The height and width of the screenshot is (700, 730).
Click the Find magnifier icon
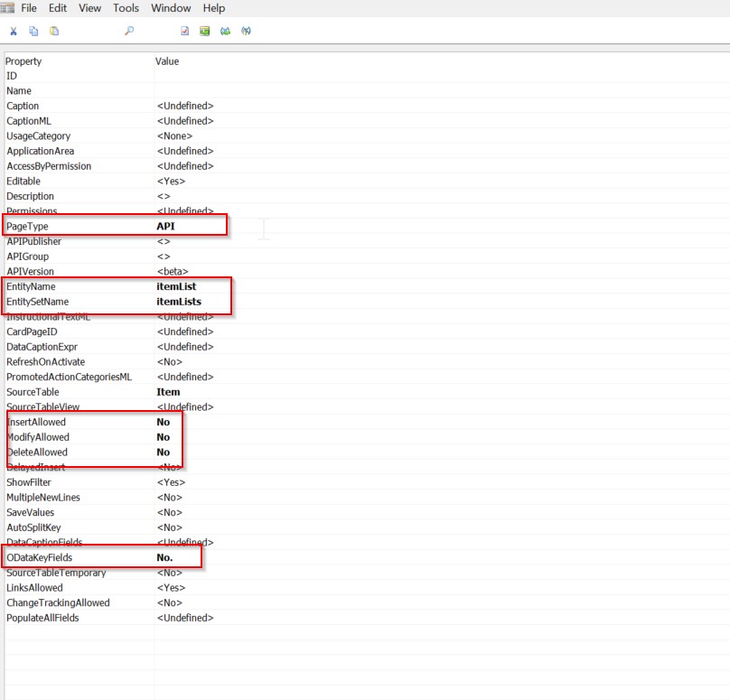pos(129,31)
